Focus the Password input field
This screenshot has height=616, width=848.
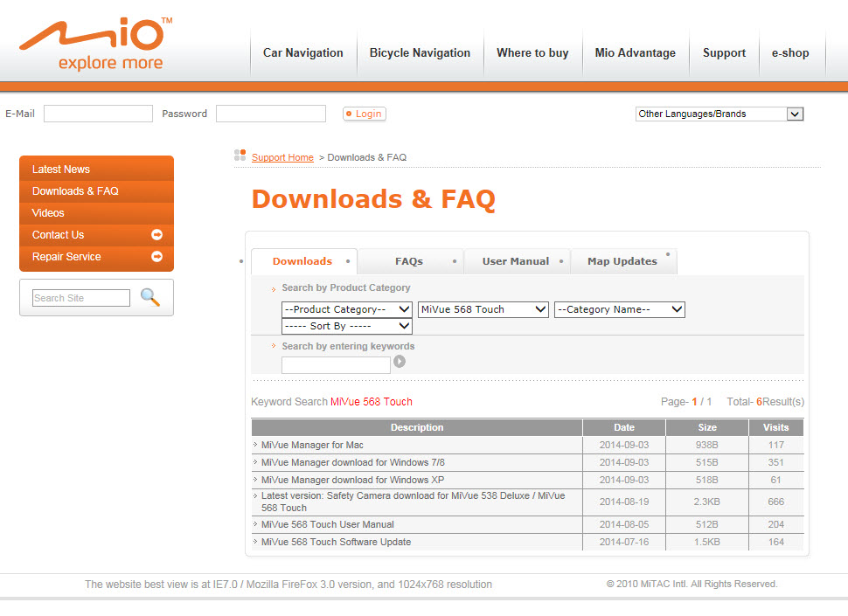point(271,114)
